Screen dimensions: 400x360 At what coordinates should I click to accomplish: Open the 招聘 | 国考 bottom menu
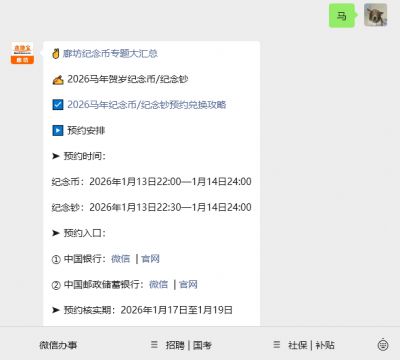click(x=189, y=345)
